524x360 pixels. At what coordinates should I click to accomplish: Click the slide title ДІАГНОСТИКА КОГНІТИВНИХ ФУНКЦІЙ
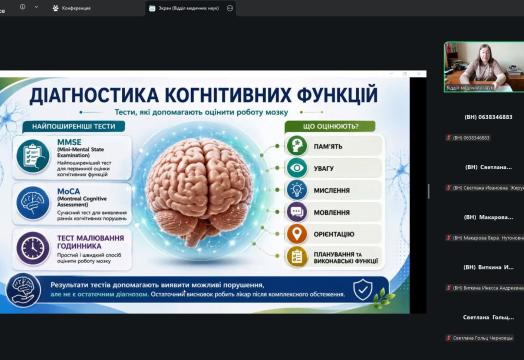click(204, 95)
